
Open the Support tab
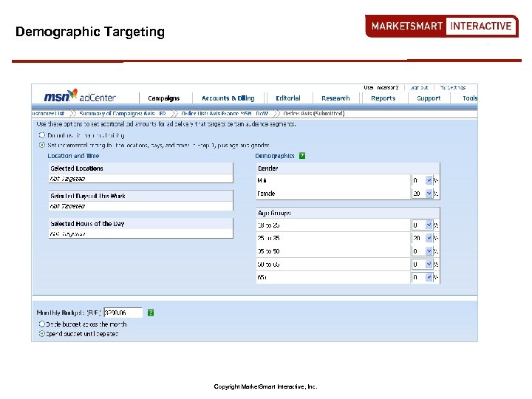pyautogui.click(x=429, y=98)
